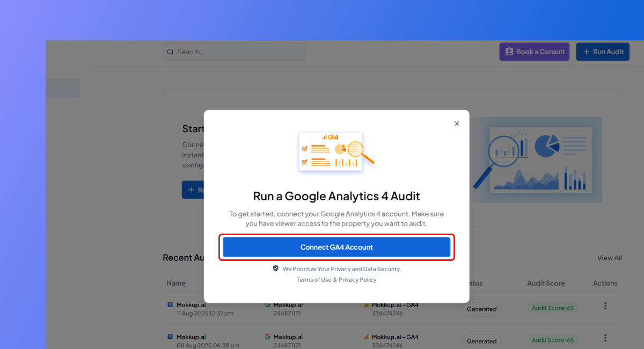Viewport: 644px width, 349px height.
Task: Click Audit Score: 65 in the 11 Aug row
Action: tap(553, 308)
